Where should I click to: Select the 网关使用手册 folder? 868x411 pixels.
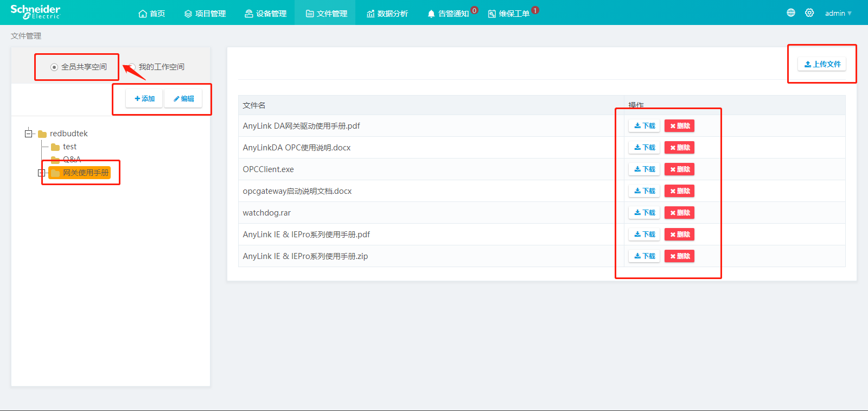[x=80, y=173]
